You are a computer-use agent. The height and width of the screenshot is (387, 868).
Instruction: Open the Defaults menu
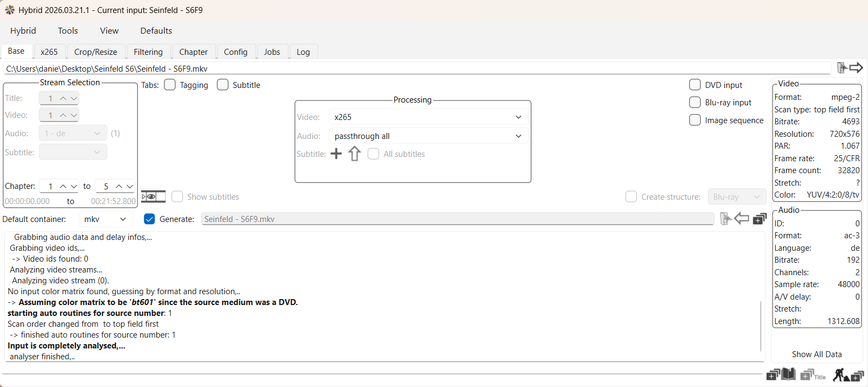(156, 30)
